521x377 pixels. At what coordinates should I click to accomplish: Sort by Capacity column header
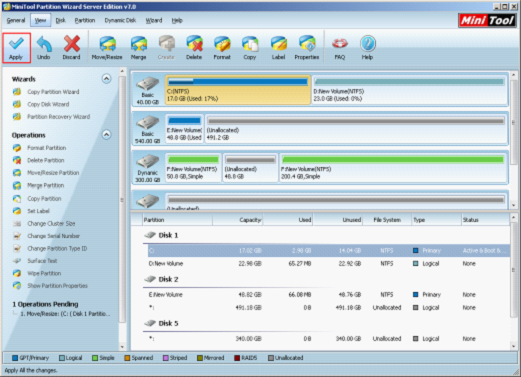[x=238, y=220]
